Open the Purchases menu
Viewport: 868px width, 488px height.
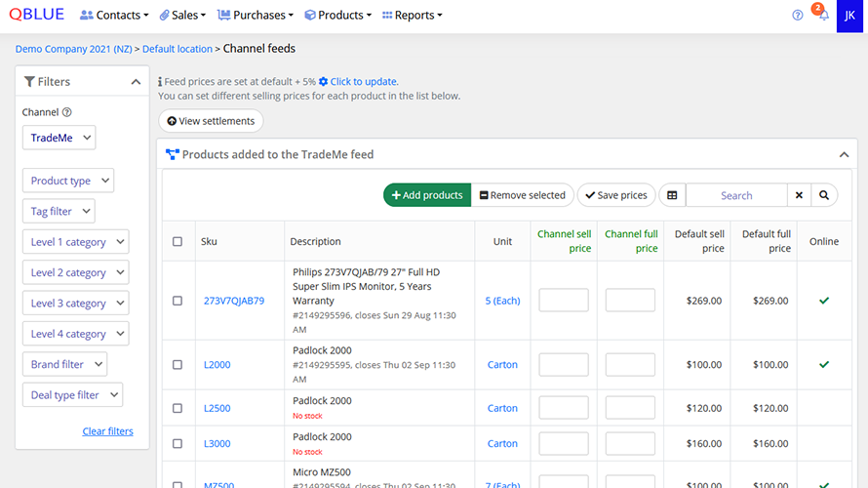[256, 16]
